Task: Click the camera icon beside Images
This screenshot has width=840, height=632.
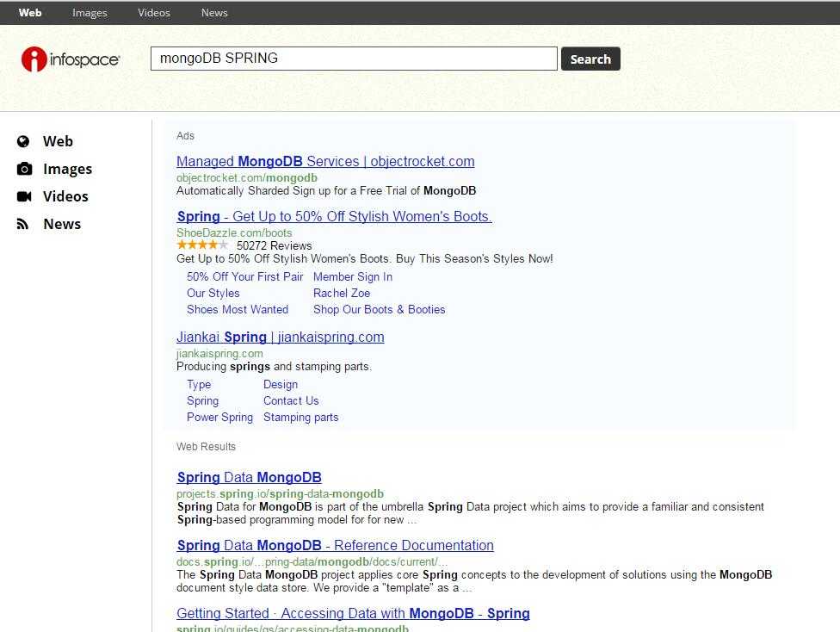Action: point(24,169)
